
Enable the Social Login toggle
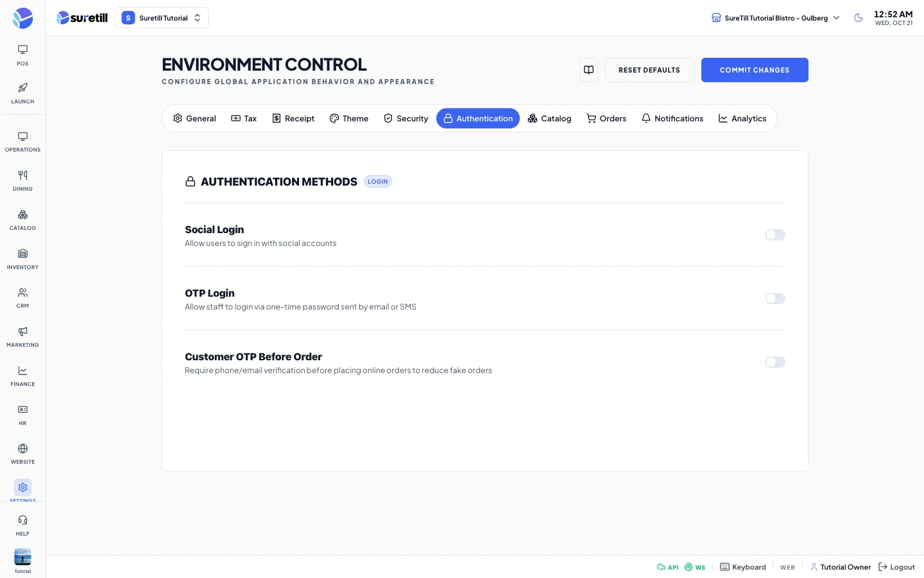(x=775, y=235)
